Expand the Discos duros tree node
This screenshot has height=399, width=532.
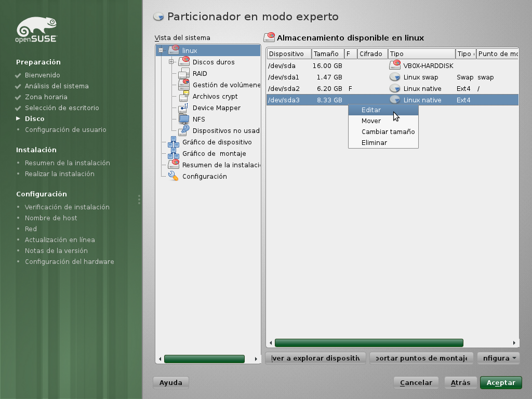[x=171, y=62]
